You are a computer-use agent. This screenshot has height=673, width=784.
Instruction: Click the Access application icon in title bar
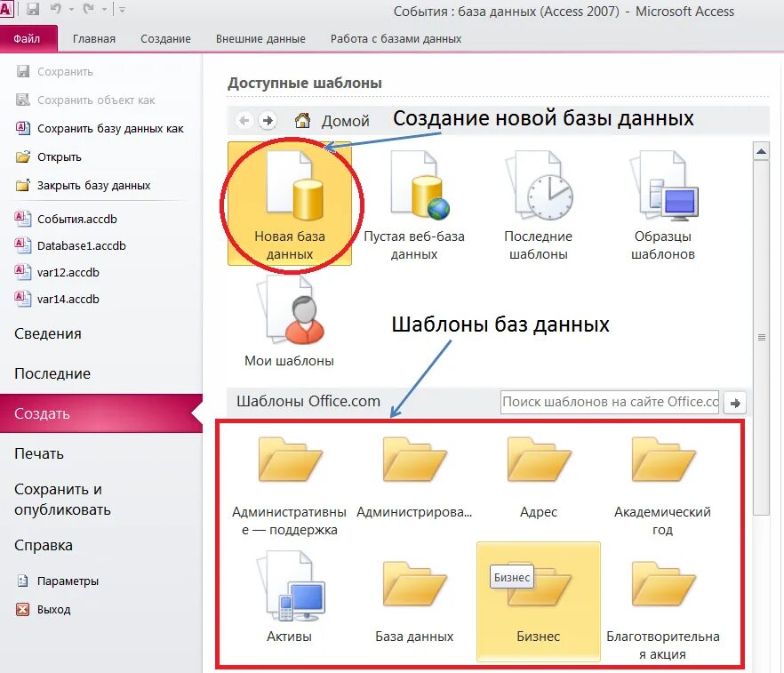pyautogui.click(x=6, y=9)
